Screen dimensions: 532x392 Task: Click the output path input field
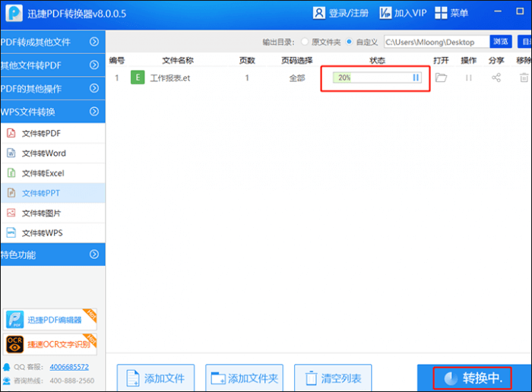(437, 42)
